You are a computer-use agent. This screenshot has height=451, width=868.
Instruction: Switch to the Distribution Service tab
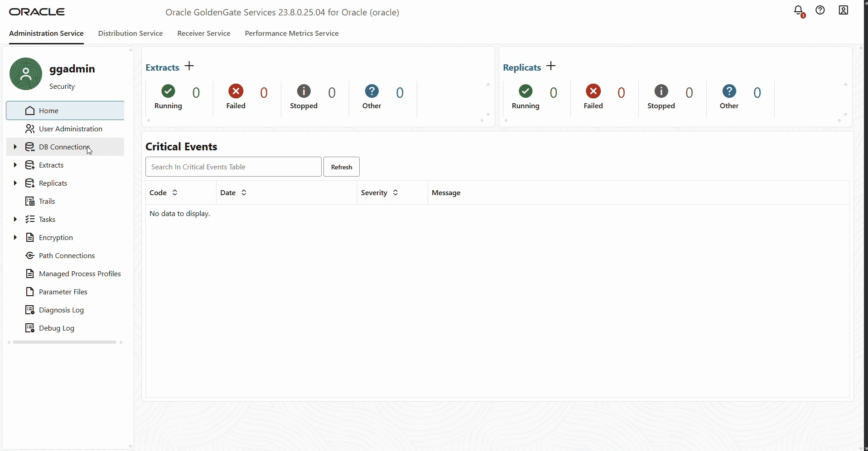coord(130,34)
